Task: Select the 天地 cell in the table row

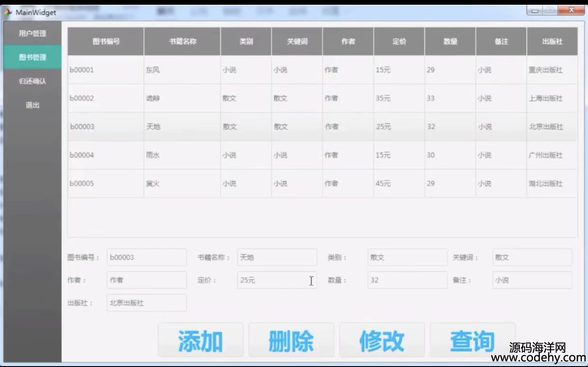Action: [182, 127]
